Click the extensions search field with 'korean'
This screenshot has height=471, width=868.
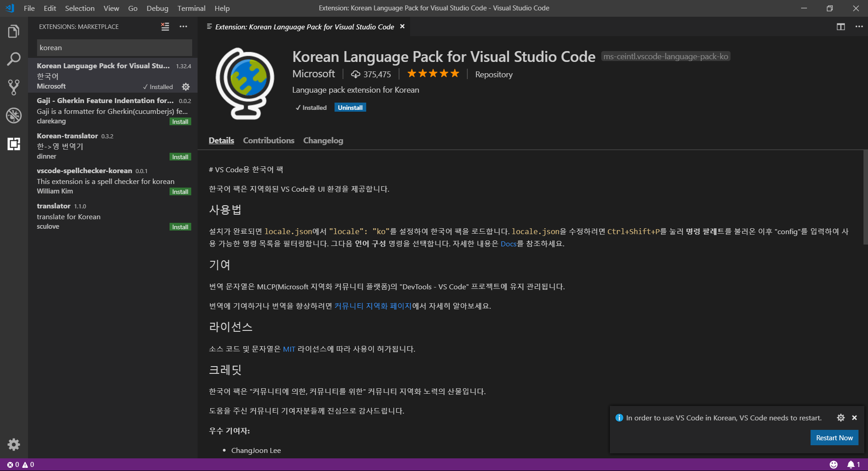coord(114,47)
